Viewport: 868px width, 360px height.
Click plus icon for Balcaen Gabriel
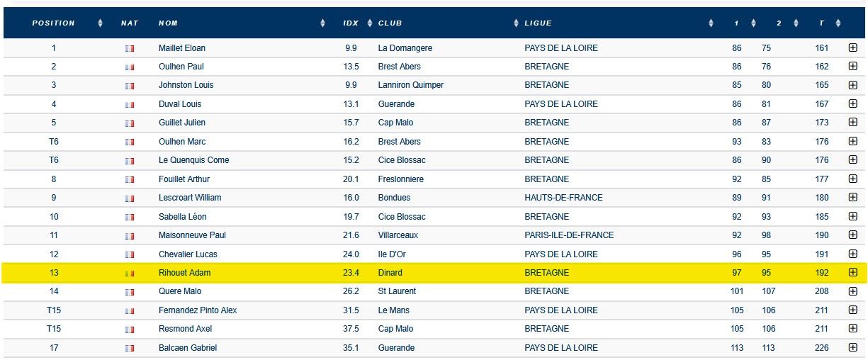click(852, 347)
